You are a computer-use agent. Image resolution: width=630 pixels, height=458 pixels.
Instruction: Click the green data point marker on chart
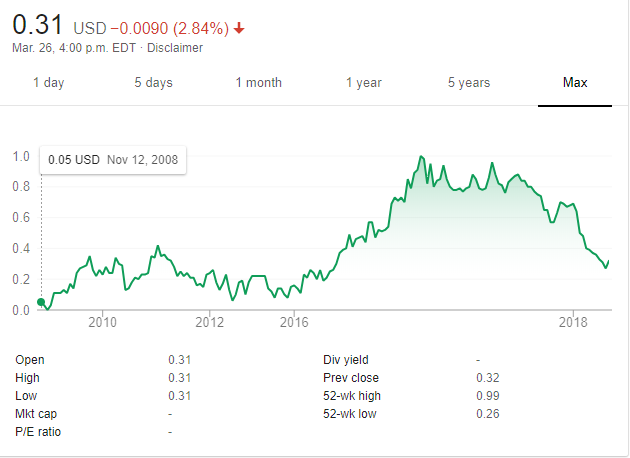(x=41, y=302)
